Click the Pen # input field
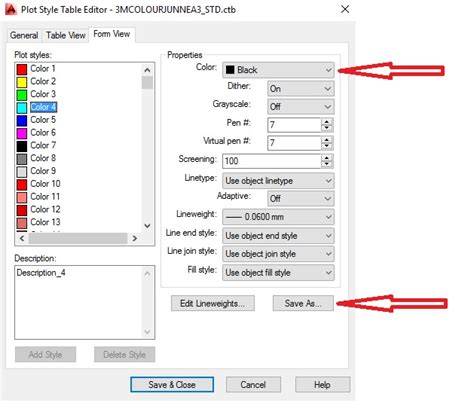The height and width of the screenshot is (412, 474). pyautogui.click(x=294, y=125)
